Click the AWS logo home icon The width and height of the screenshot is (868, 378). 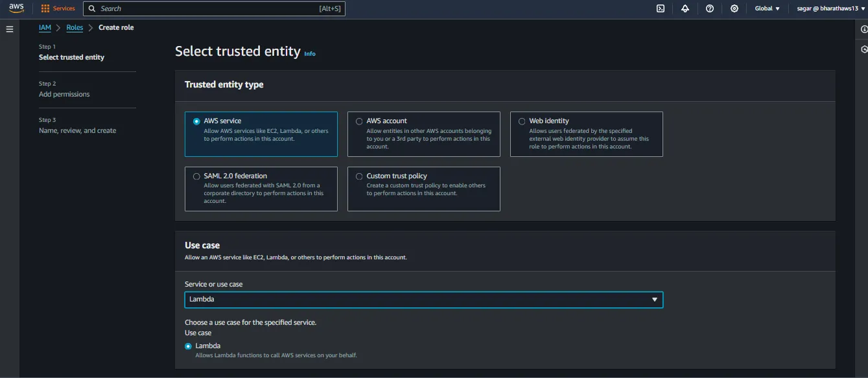click(x=16, y=8)
